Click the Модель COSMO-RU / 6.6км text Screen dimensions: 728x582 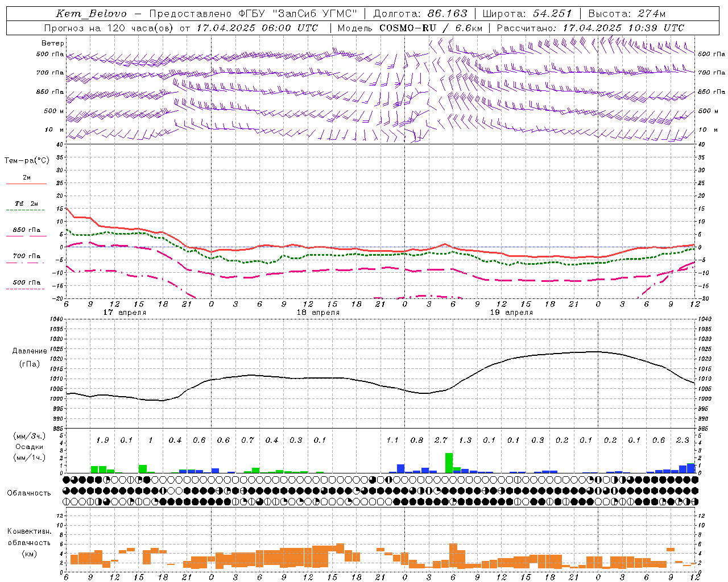click(x=409, y=28)
